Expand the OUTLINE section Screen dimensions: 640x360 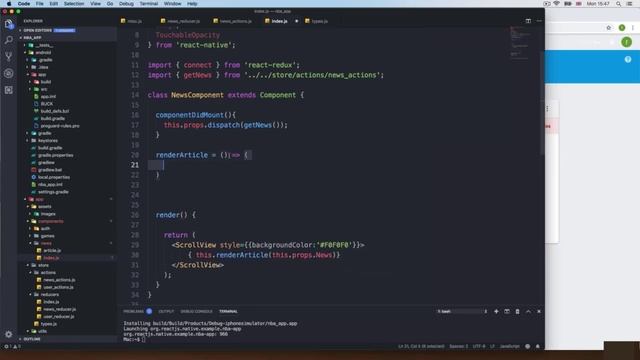(x=32, y=339)
